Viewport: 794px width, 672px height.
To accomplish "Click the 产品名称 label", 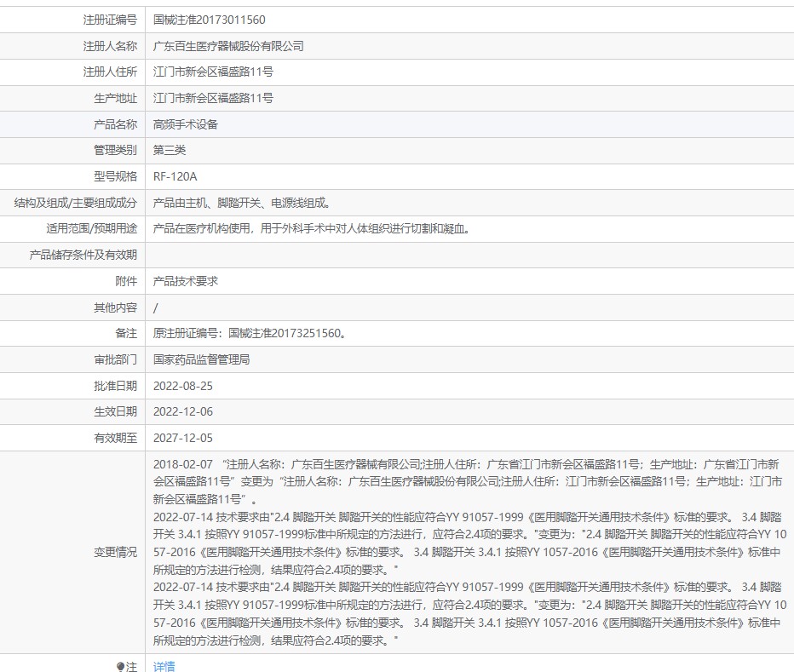I will pos(116,124).
